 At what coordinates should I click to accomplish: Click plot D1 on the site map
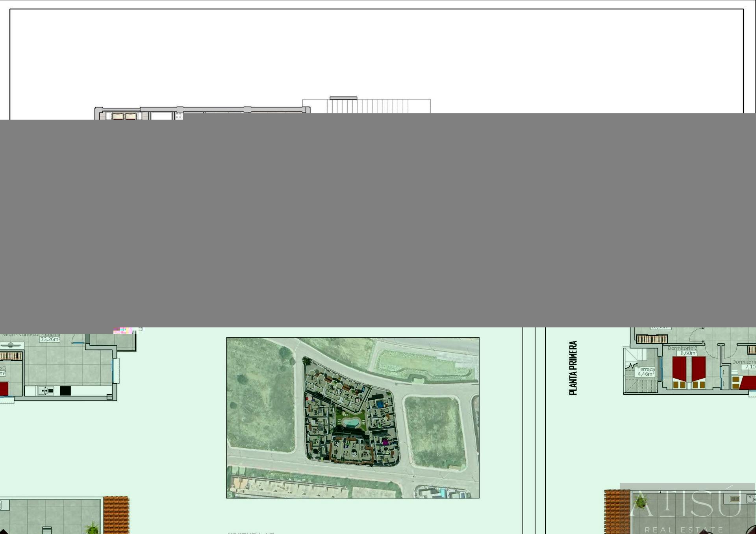pos(387,460)
